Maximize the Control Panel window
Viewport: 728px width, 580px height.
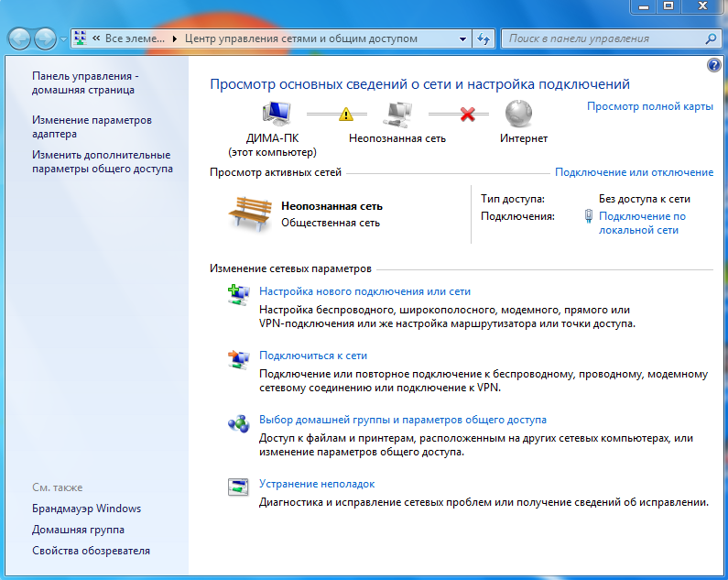(668, 6)
